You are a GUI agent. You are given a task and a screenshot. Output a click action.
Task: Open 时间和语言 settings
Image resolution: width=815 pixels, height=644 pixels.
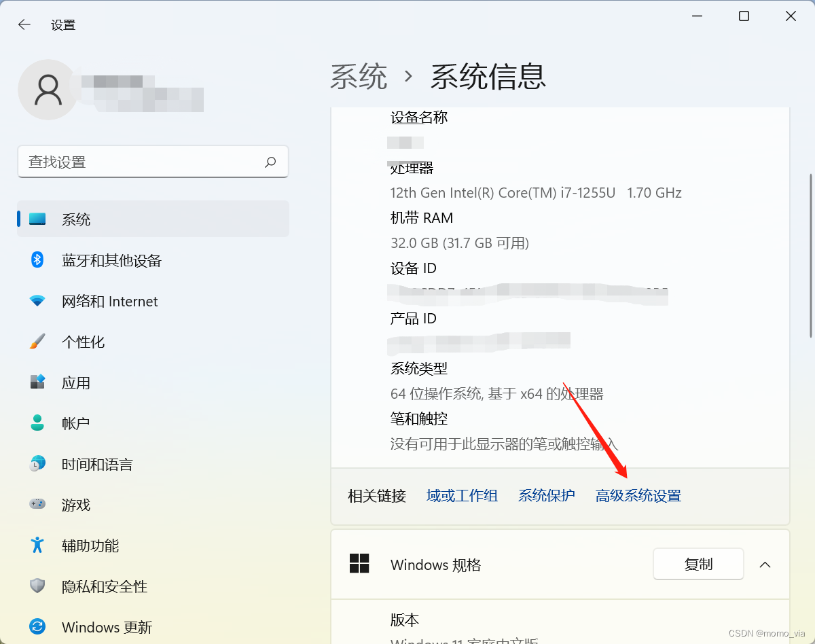point(153,463)
